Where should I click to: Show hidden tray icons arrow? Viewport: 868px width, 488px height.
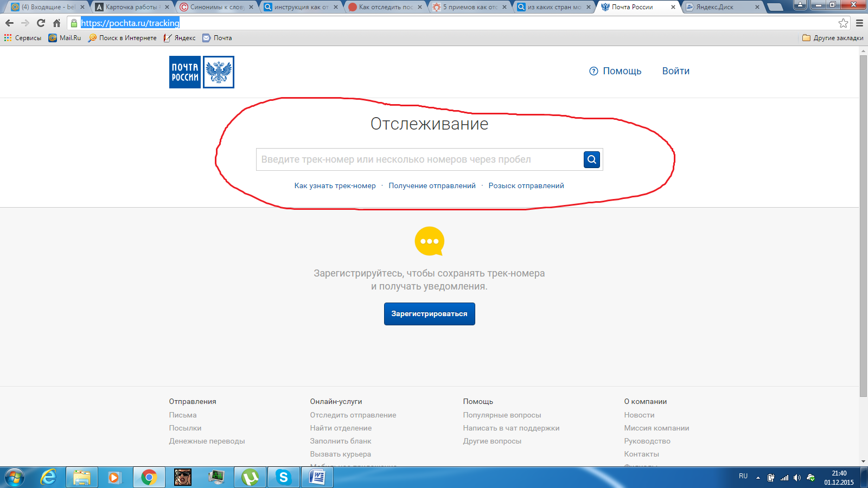tap(758, 478)
